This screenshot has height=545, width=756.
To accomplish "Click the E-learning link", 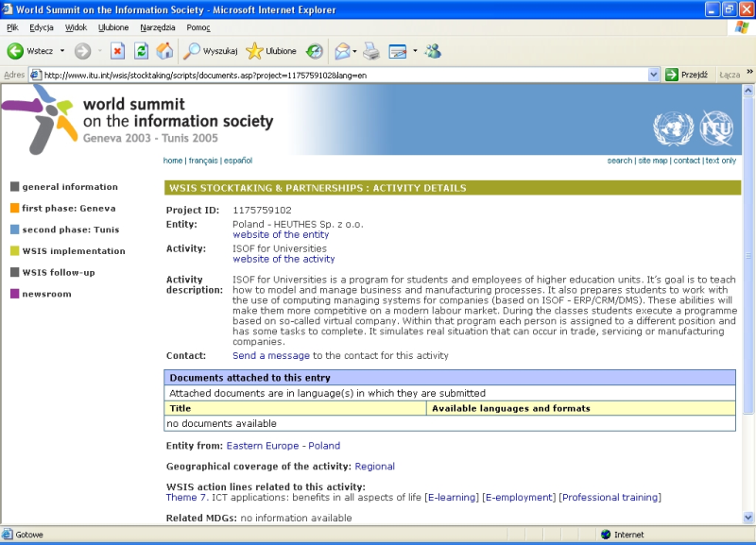I will pos(452,497).
